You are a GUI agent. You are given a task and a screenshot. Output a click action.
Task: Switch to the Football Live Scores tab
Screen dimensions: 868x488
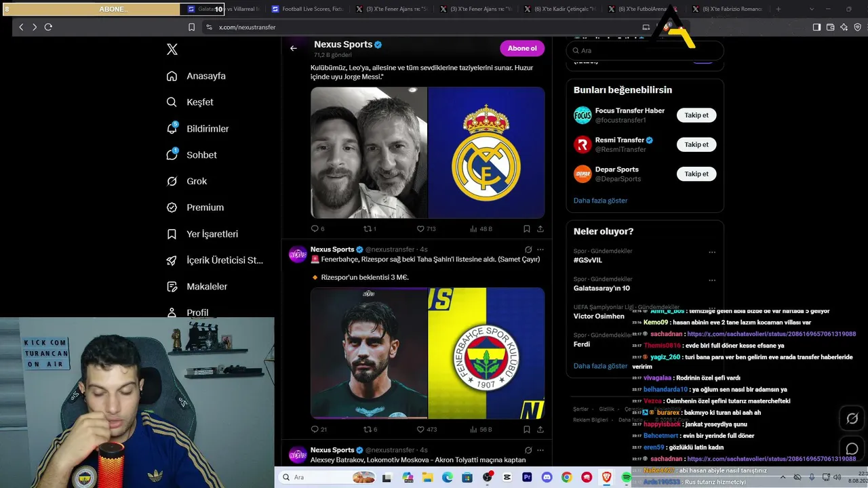[x=307, y=9]
